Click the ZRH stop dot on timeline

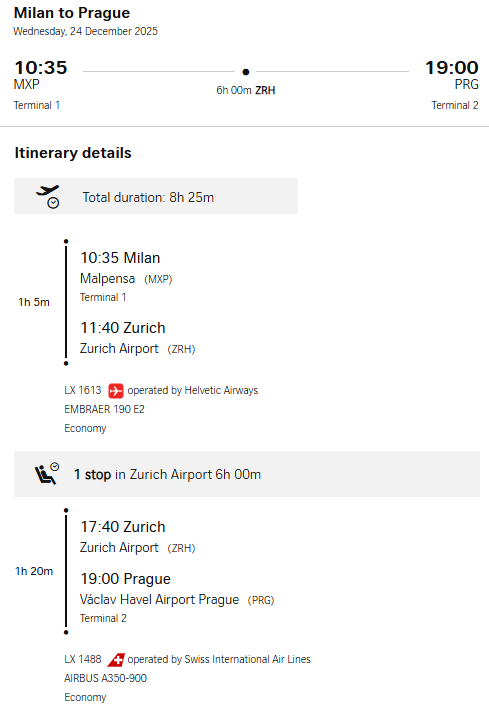pyautogui.click(x=246, y=72)
